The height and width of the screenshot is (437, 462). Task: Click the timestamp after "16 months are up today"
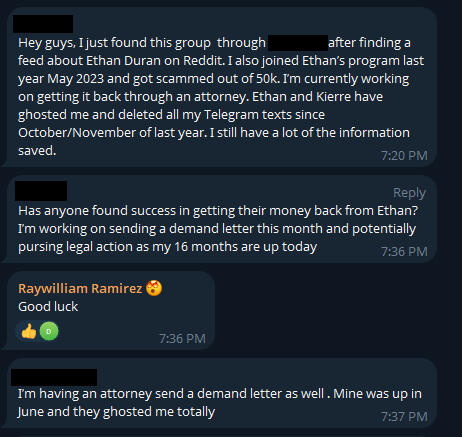(404, 251)
